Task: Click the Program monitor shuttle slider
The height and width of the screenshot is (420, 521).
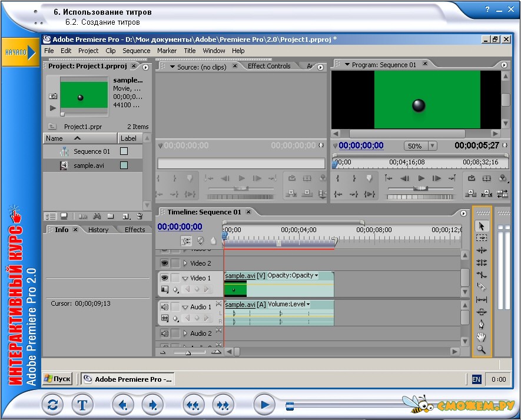Action: point(420,188)
